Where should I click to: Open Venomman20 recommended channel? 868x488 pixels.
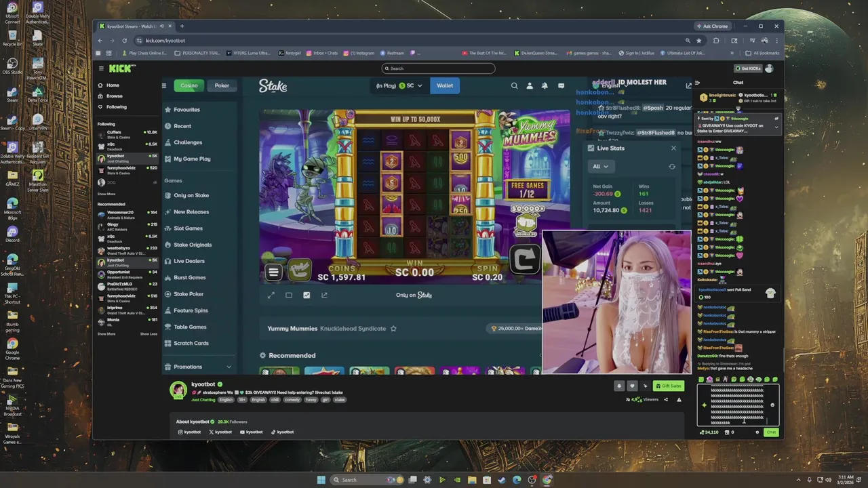pos(127,214)
